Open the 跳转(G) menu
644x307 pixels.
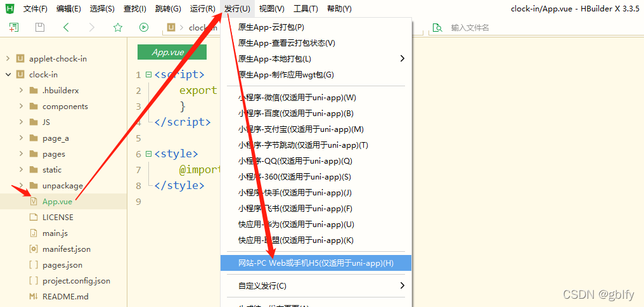(x=169, y=9)
